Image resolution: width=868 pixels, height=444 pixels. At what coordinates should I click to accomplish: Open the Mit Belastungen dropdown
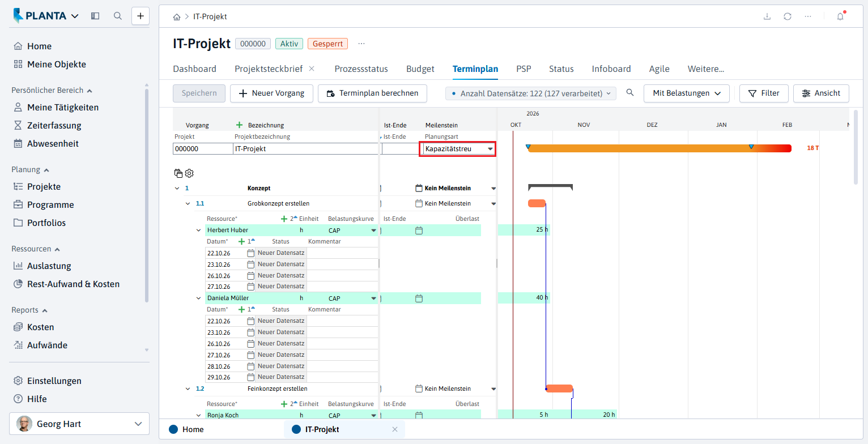point(686,93)
